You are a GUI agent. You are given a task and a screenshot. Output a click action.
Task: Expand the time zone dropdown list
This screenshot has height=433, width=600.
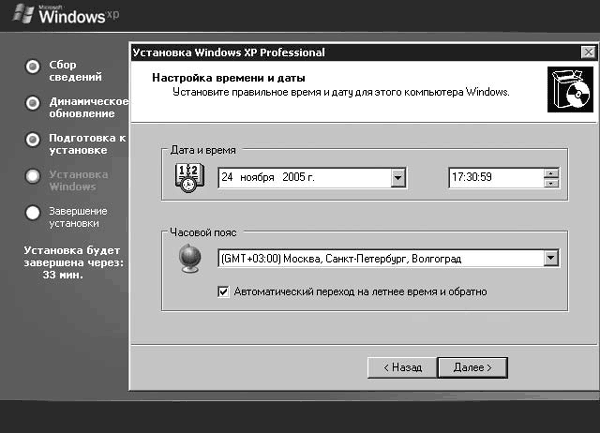[550, 258]
